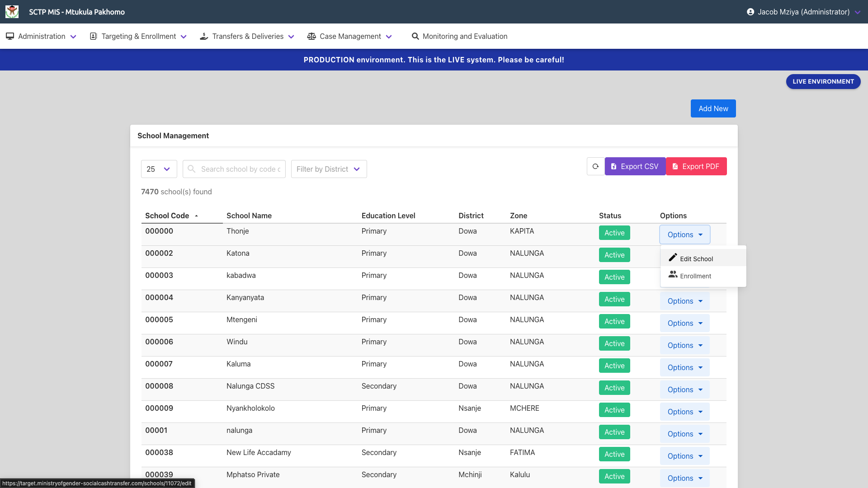Open Options dropdown for New Life Accadamy

(684, 456)
